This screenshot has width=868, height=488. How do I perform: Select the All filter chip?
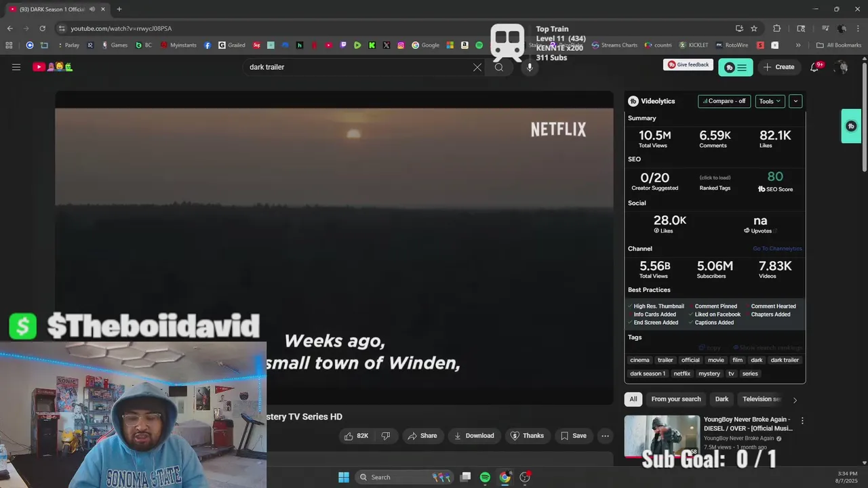tap(633, 399)
